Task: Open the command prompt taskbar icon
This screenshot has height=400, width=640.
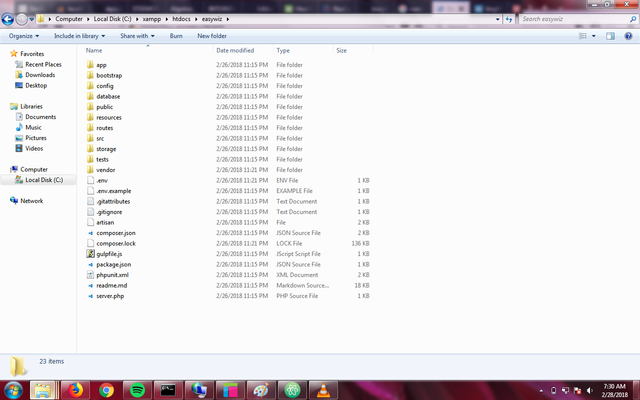Action: [168, 391]
